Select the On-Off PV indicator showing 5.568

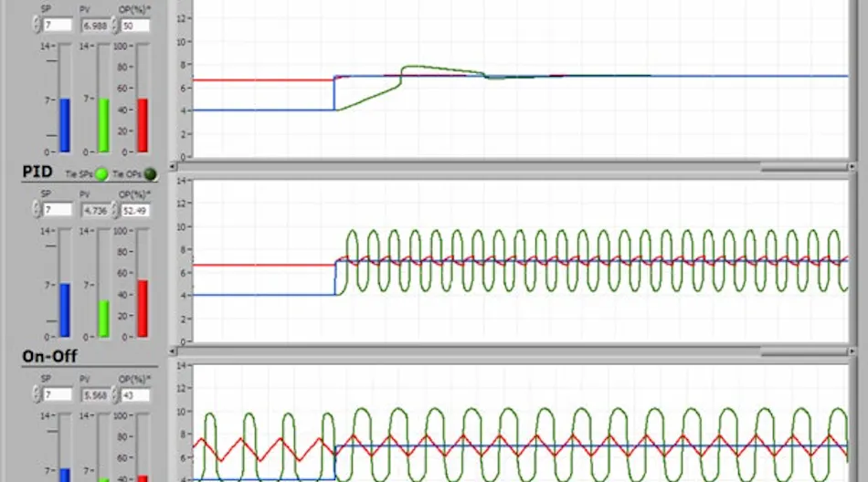tap(95, 395)
